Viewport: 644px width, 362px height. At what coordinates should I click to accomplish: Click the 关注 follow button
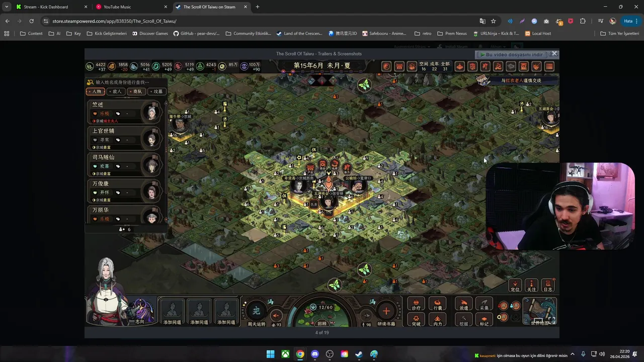click(531, 286)
